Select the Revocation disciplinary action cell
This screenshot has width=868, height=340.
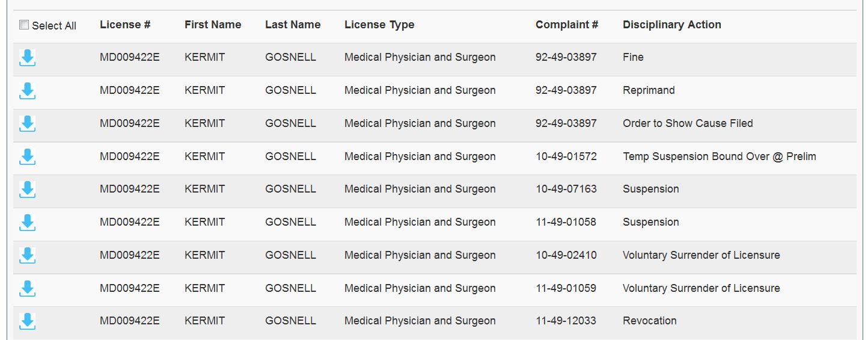pyautogui.click(x=650, y=321)
